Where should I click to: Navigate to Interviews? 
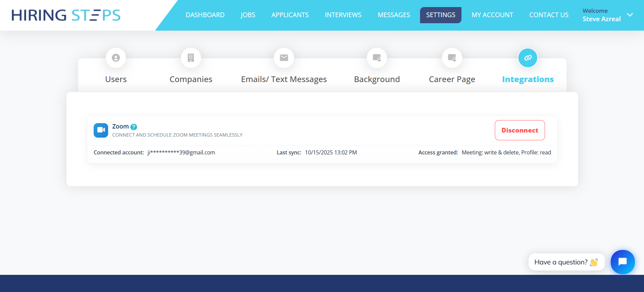pos(343,15)
